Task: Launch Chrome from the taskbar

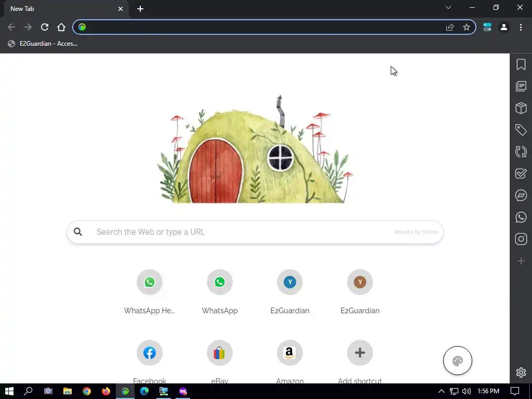Action: (87, 391)
